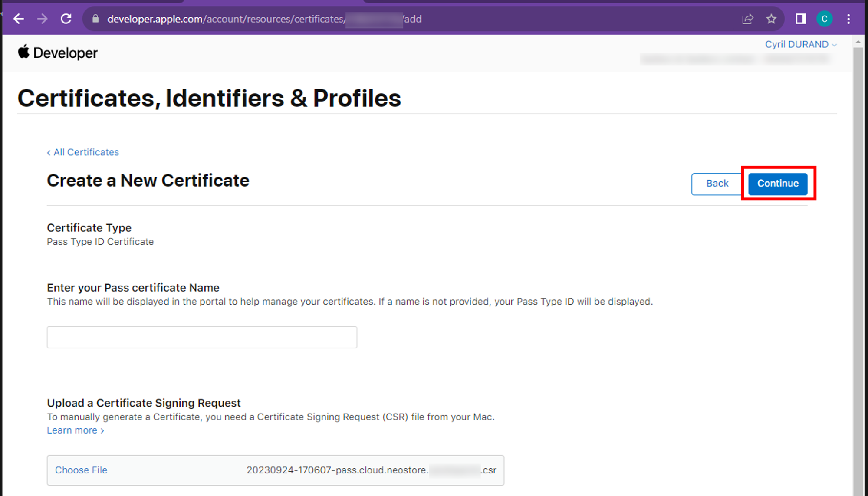Click Choose File to upload a CSR

pos(81,470)
